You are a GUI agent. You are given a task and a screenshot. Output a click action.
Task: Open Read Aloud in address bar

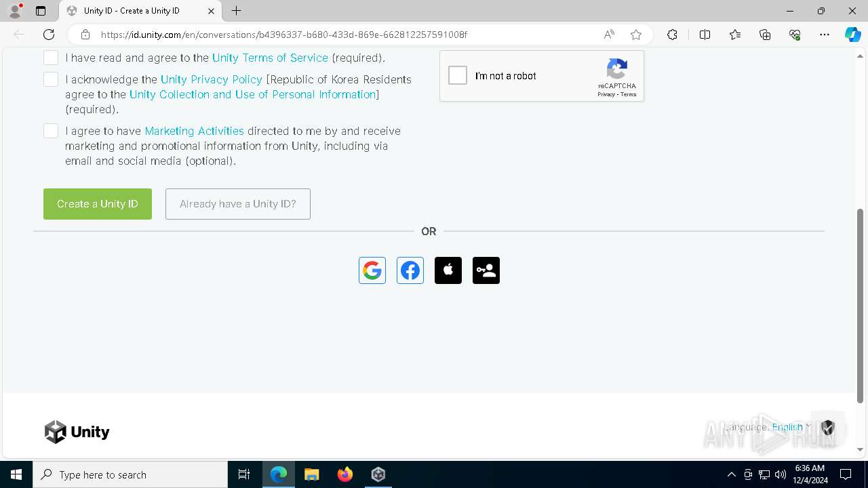[609, 35]
